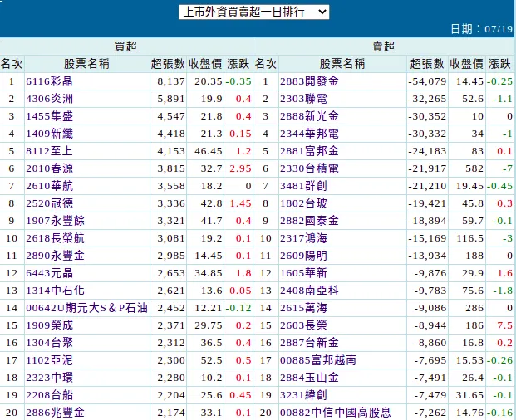Open the 2303聯電 stock link
The width and height of the screenshot is (516, 420).
tap(303, 99)
